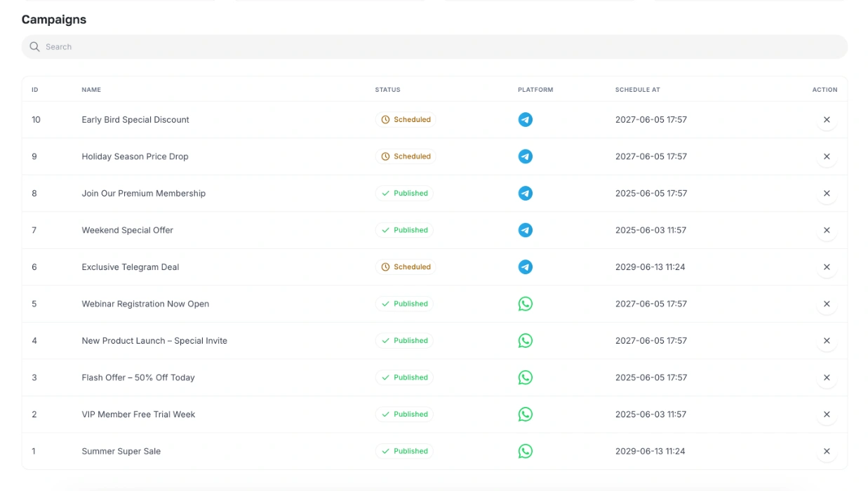868x491 pixels.
Task: Click the search magnifier icon
Action: click(x=34, y=47)
